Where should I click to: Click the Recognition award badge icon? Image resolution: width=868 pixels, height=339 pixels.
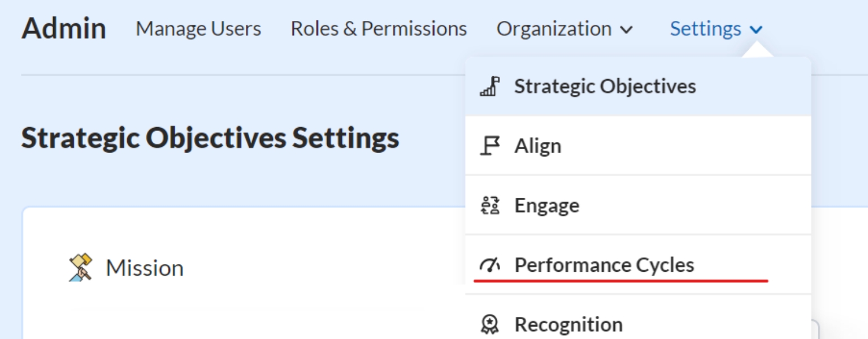(489, 324)
